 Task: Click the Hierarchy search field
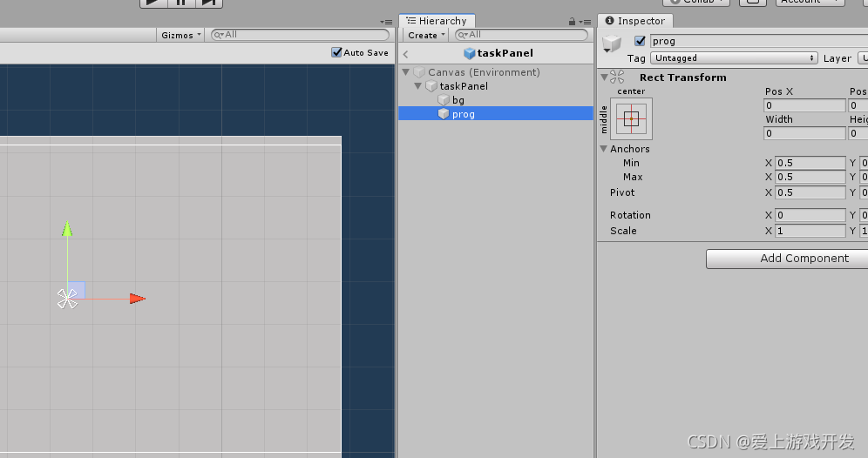[x=521, y=35]
